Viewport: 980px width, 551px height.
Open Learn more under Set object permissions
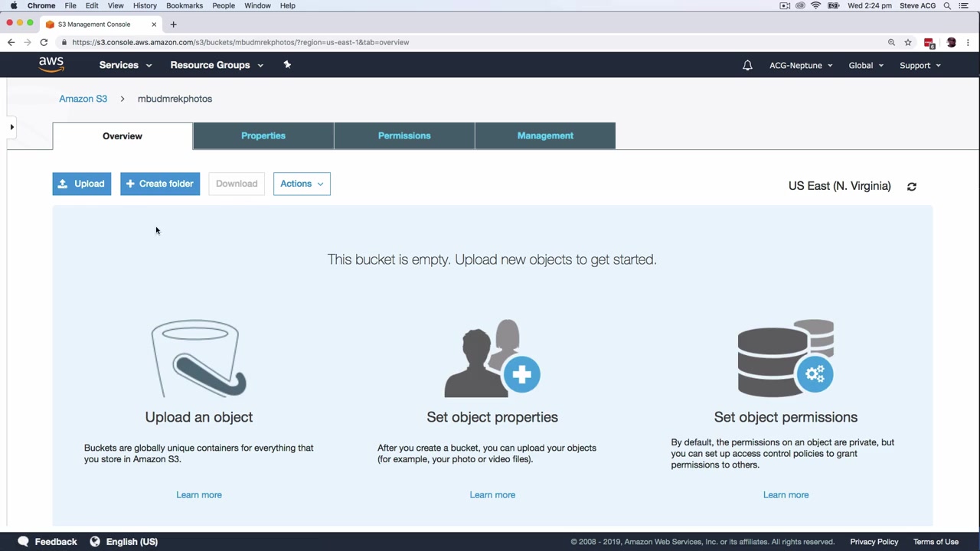tap(786, 494)
